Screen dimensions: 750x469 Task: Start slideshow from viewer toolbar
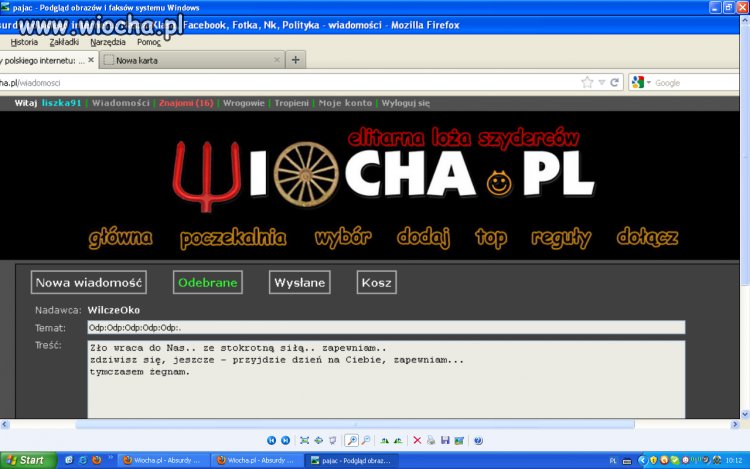[x=333, y=440]
